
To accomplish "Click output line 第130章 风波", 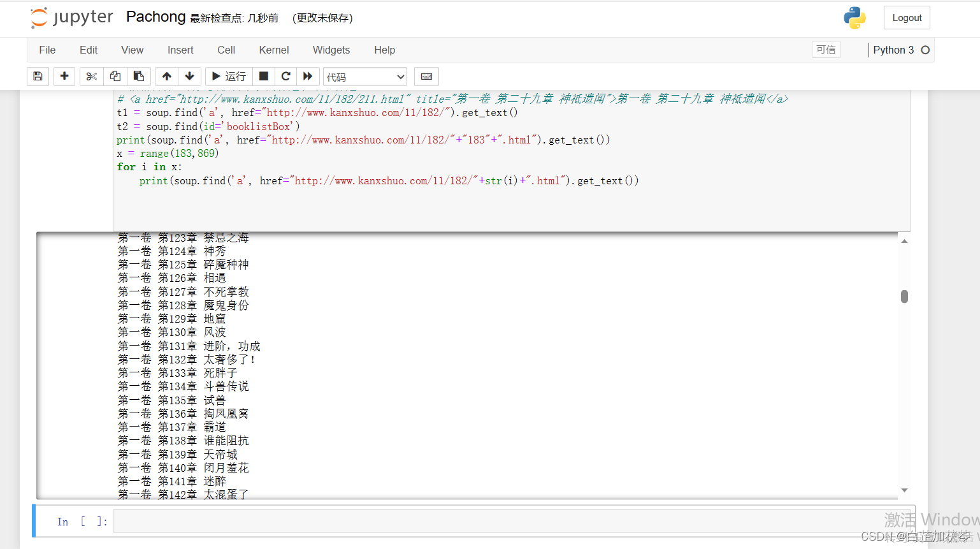I will (172, 332).
